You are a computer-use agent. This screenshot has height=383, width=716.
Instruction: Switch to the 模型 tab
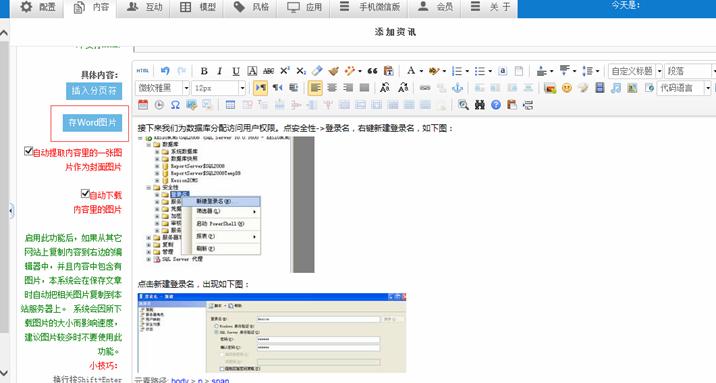tap(198, 7)
